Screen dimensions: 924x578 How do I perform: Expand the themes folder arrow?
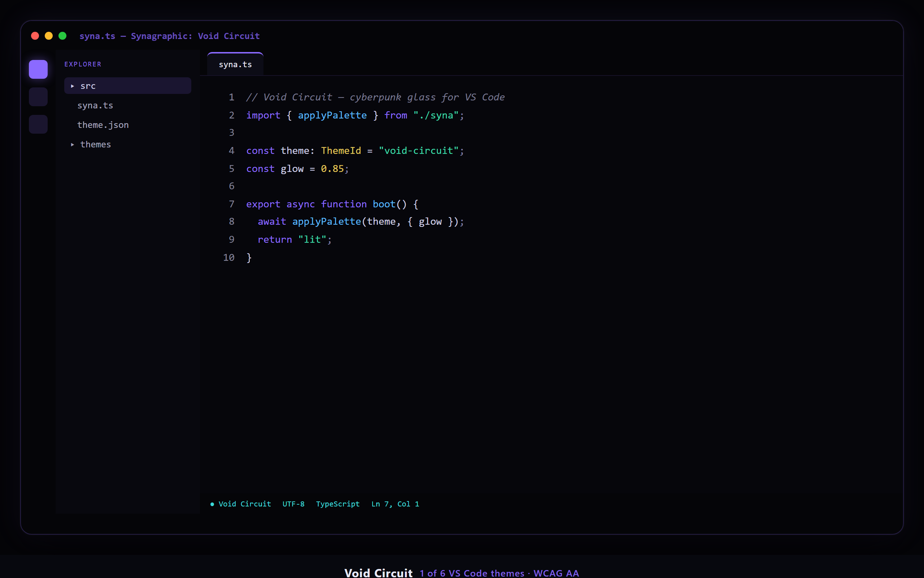73,144
